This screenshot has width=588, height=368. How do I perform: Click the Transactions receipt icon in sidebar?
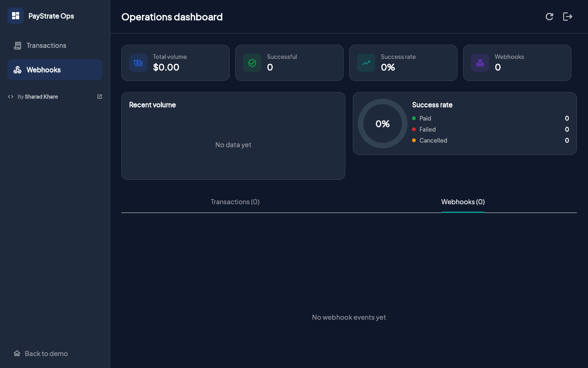(x=17, y=46)
